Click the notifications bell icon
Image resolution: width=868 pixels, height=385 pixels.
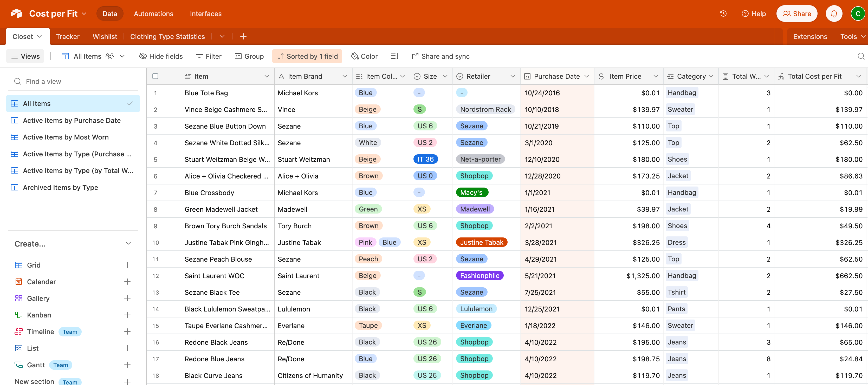click(834, 14)
